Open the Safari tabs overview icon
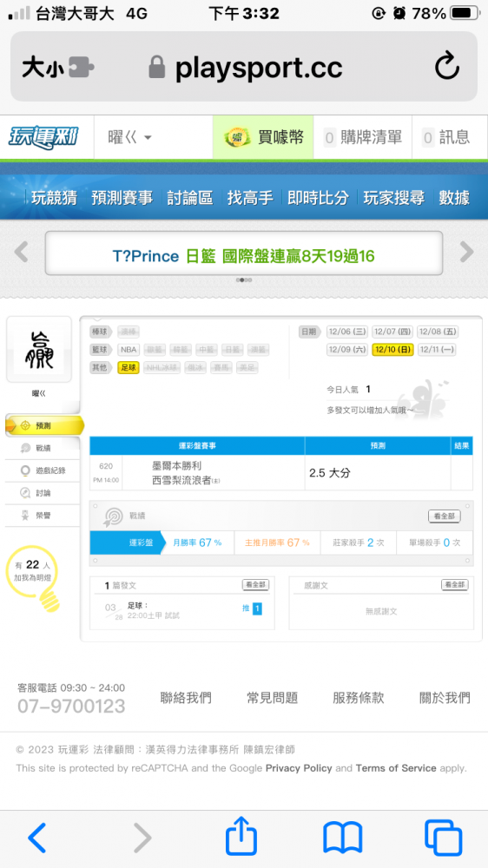Viewport: 488px width, 868px height. (443, 838)
